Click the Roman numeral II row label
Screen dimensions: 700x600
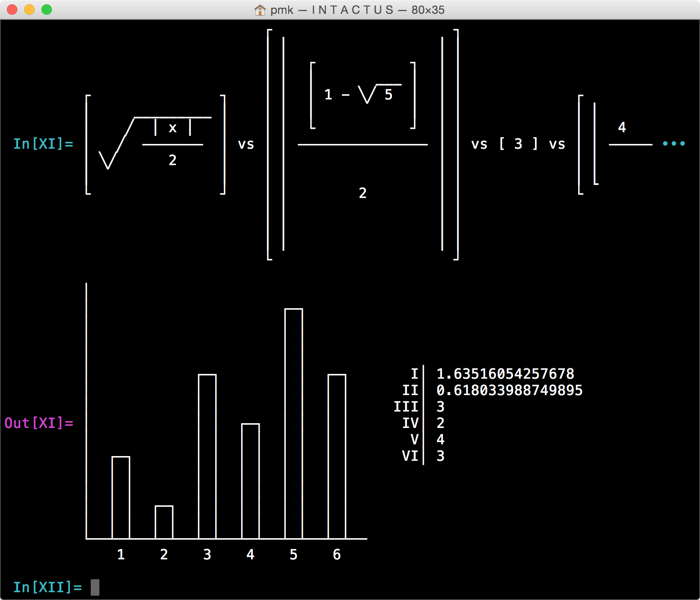click(410, 390)
